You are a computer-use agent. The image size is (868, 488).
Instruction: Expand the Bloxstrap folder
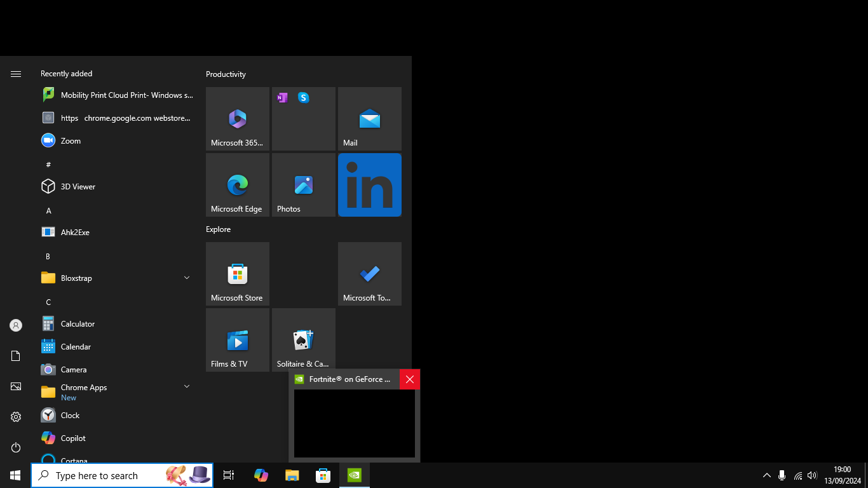[117, 278]
